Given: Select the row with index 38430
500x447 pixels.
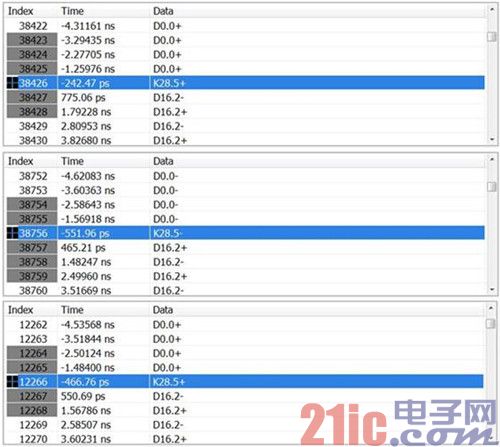Looking at the screenshot, I should (x=245, y=140).
